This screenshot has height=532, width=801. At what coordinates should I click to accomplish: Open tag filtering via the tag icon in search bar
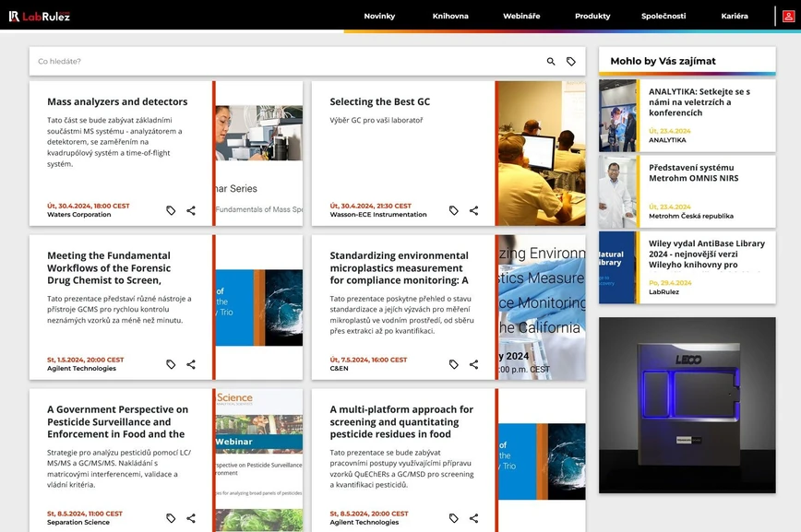click(572, 61)
